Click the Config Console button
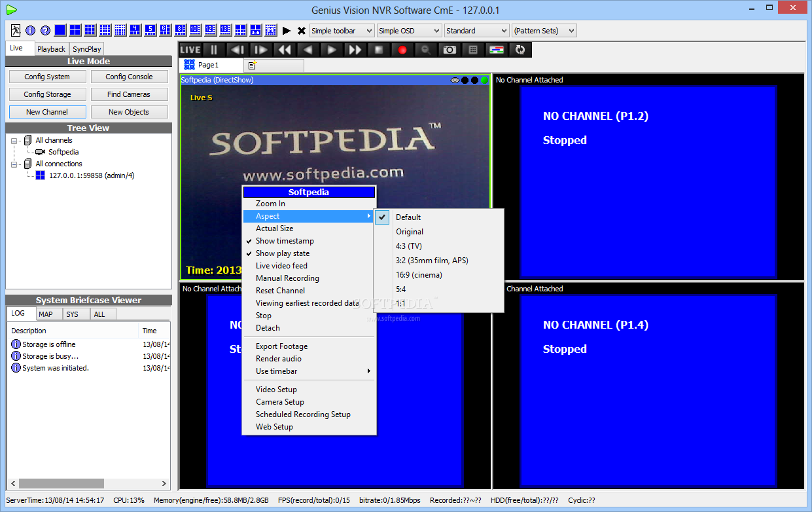 click(x=130, y=77)
